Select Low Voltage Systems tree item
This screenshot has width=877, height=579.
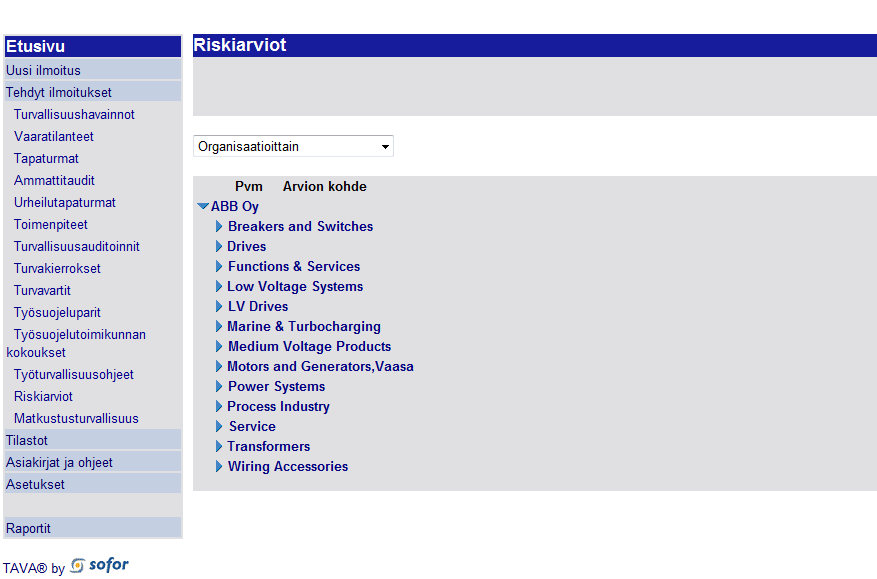pyautogui.click(x=295, y=286)
